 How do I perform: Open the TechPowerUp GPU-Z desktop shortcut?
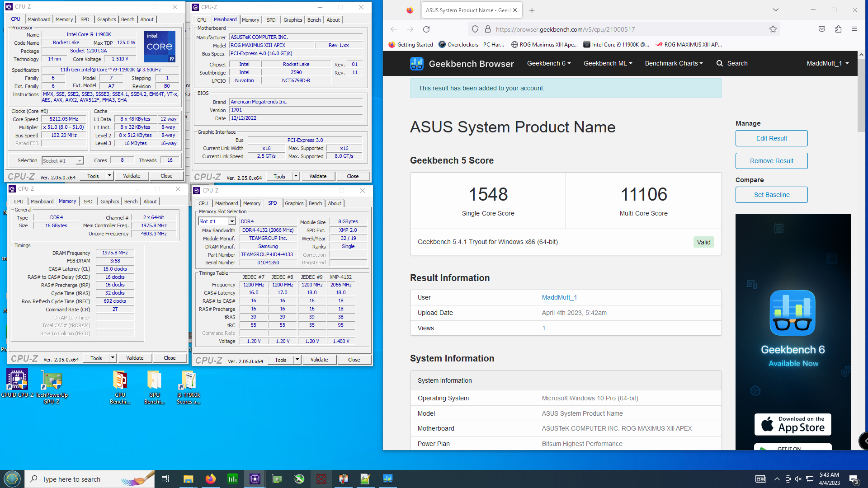(x=52, y=387)
